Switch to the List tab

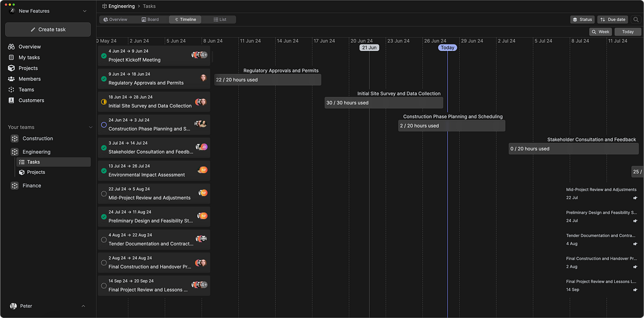pos(220,20)
